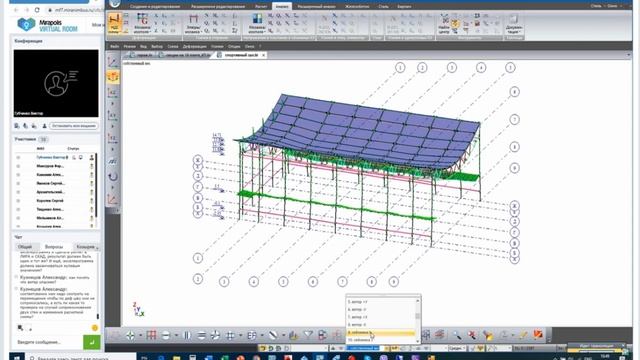
Task: Click the filter funnel icon in bottom toolbar
Action: pyautogui.click(x=308, y=335)
